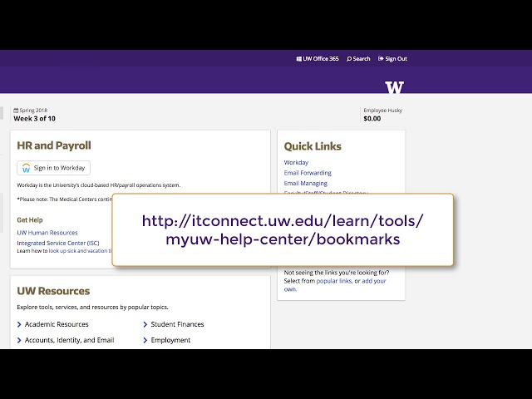The width and height of the screenshot is (532, 399).
Task: Open Integrated Service Center (ISC) link
Action: click(x=58, y=243)
